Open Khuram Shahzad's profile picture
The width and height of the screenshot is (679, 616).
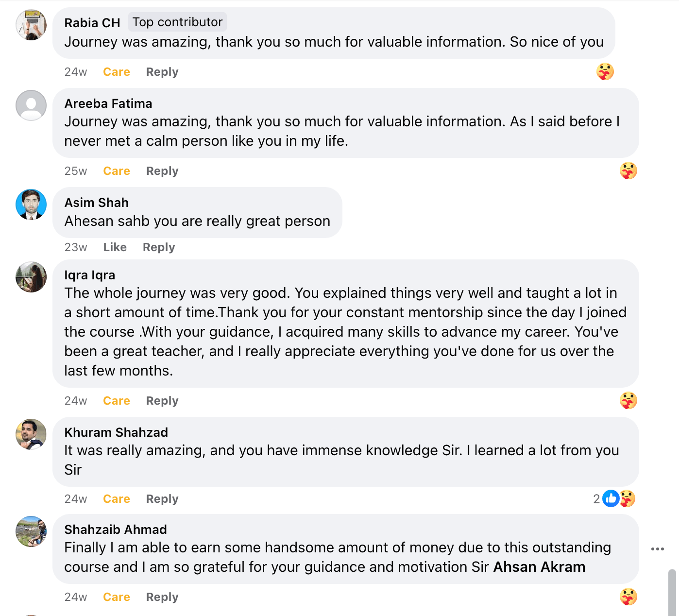[x=31, y=434]
